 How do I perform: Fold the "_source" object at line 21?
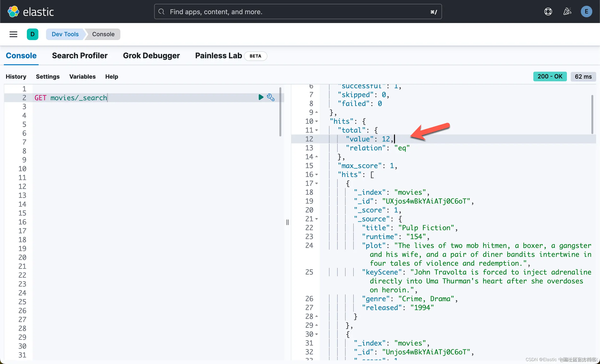point(317,219)
